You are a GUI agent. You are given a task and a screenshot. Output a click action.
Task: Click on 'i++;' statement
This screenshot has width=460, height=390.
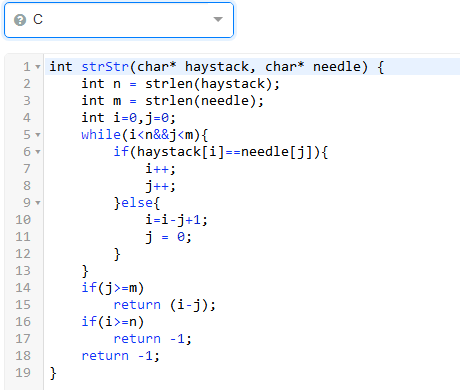(160, 169)
